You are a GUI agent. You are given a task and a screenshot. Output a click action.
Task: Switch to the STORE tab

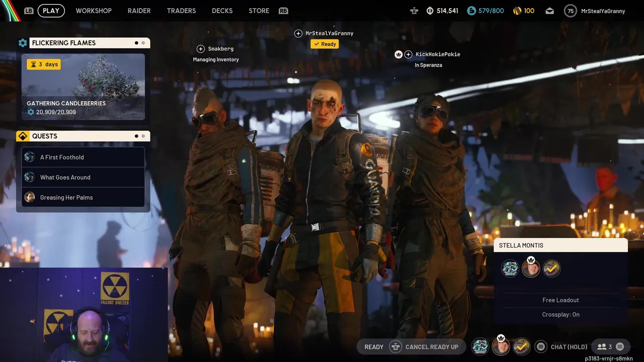pos(259,11)
